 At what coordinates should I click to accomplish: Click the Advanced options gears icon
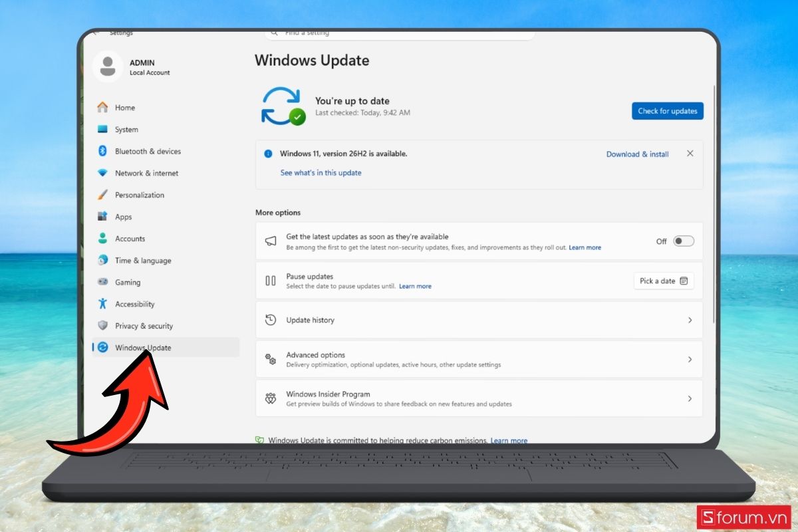(271, 359)
